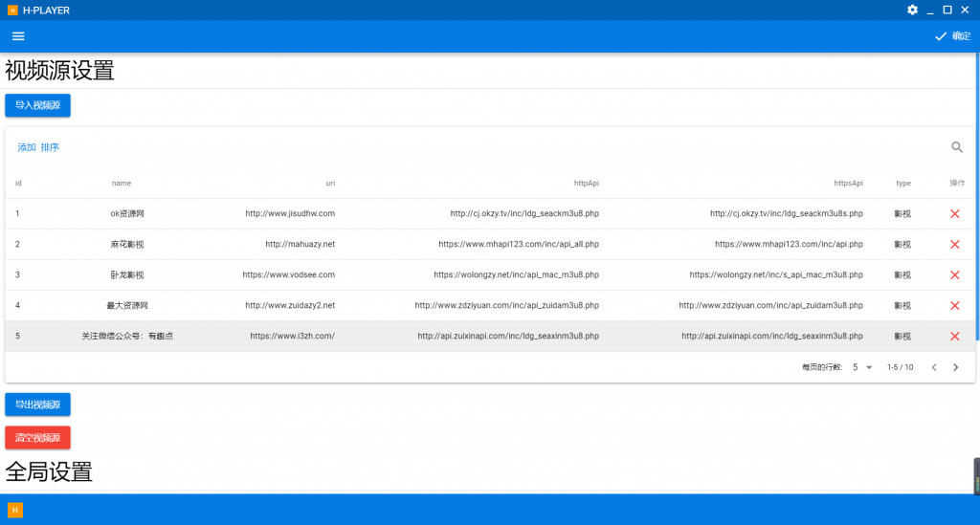Click the http://www.zuidazy2.net uri cell
980x525 pixels.
290,305
